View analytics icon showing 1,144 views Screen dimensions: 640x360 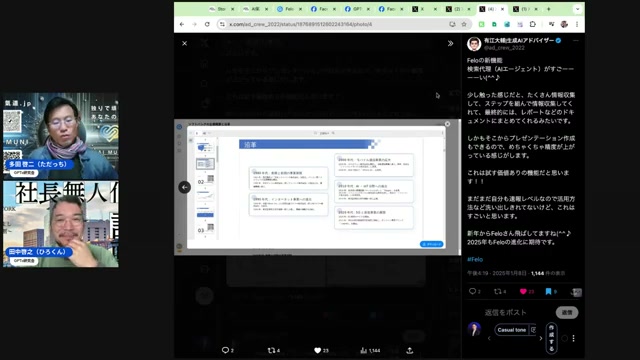point(363,350)
